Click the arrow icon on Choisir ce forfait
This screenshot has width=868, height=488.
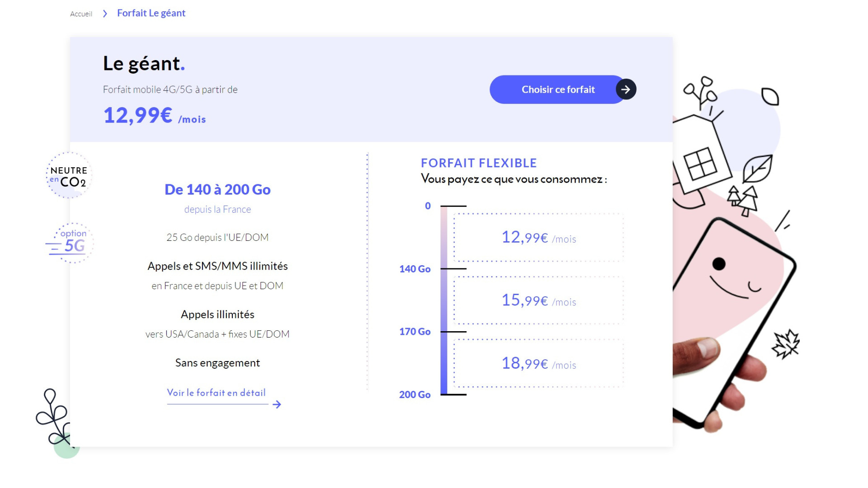click(626, 89)
